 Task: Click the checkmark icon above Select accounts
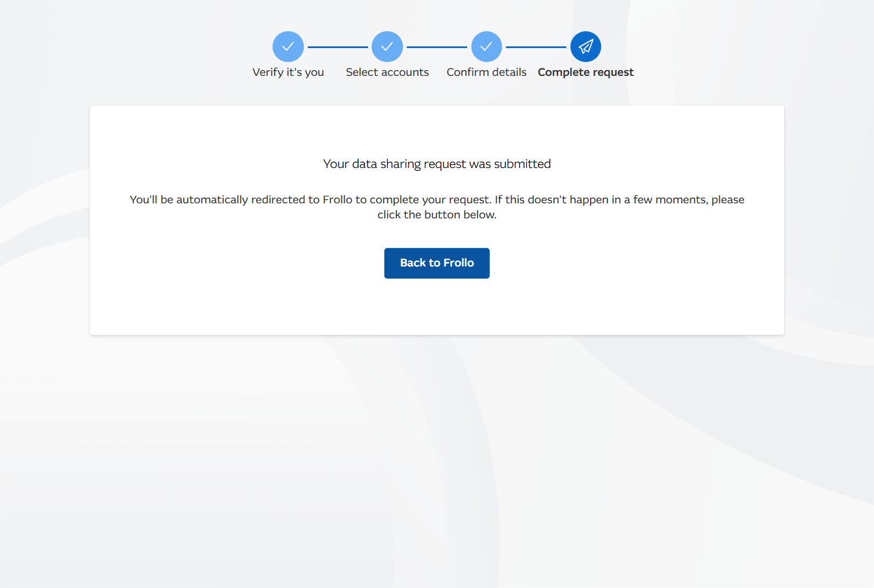point(387,47)
